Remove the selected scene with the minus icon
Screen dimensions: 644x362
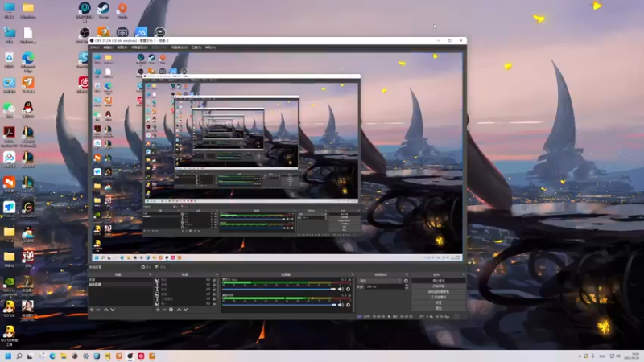(98, 310)
